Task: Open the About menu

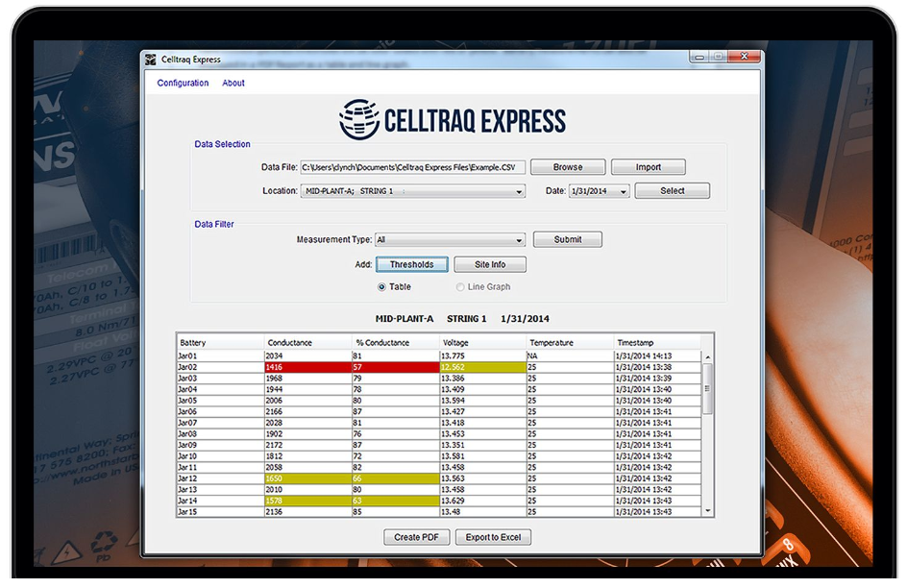Action: point(233,83)
